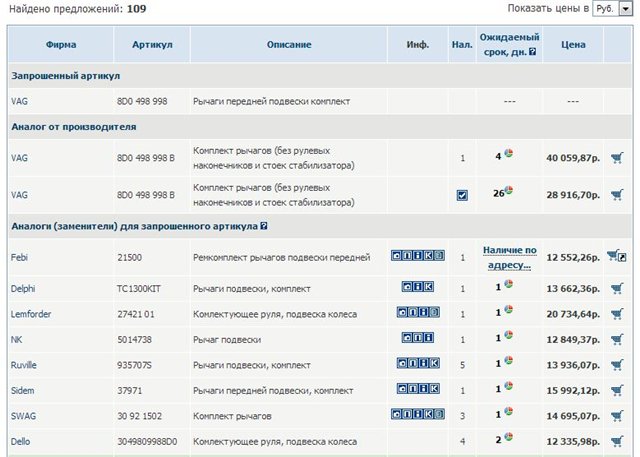This screenshot has height=457, width=640.
Task: Toggle availability checkbox in VAG 26-day row
Action: (462, 195)
